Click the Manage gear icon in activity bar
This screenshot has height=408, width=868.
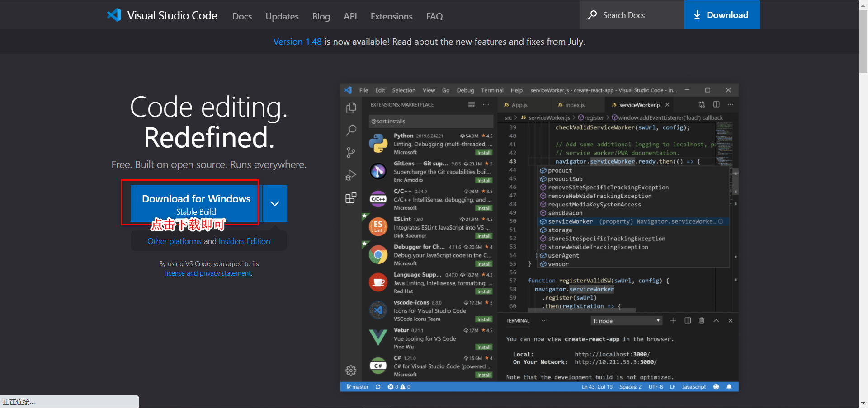click(351, 370)
